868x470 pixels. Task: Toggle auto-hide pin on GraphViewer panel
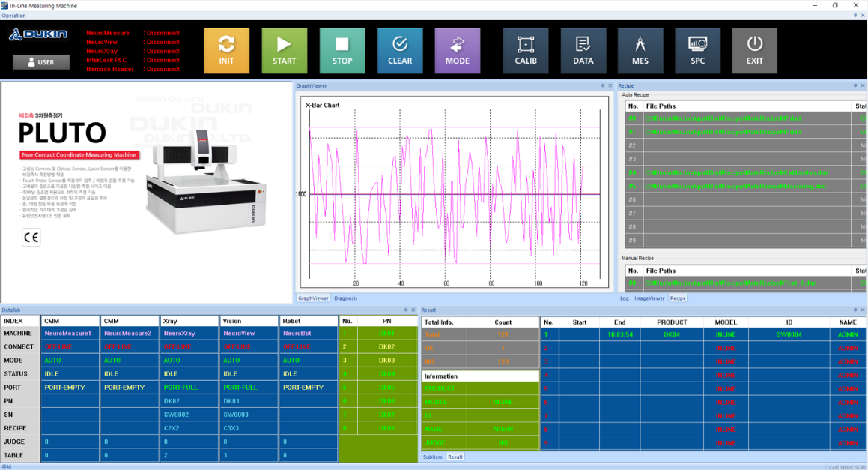(x=603, y=86)
